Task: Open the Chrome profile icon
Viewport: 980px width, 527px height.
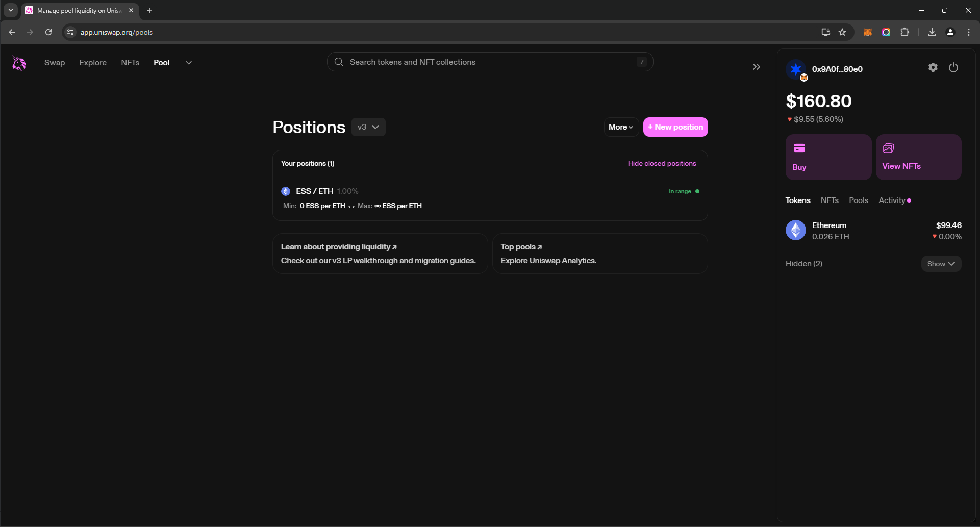Action: pyautogui.click(x=950, y=32)
